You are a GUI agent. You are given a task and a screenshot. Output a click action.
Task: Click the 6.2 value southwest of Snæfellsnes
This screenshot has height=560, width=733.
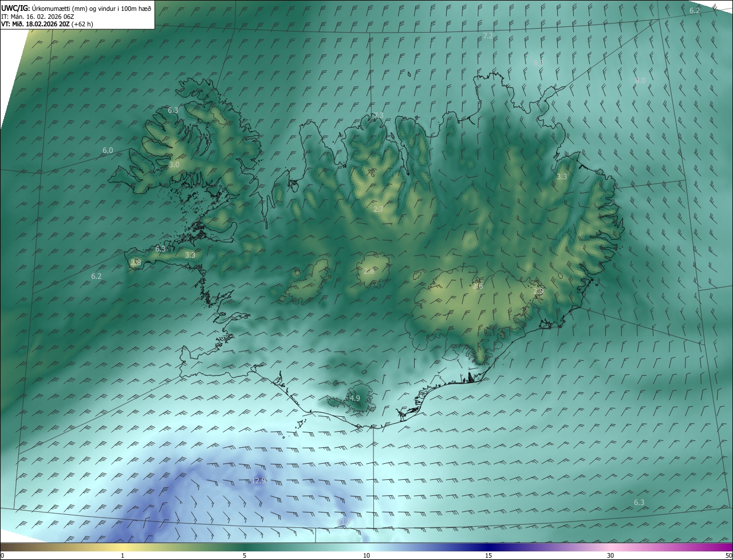pyautogui.click(x=96, y=277)
